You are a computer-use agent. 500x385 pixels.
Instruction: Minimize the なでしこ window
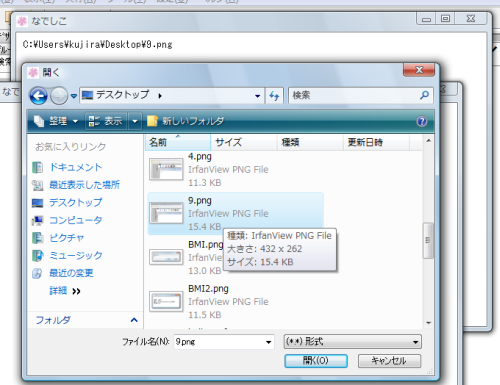[426, 19]
